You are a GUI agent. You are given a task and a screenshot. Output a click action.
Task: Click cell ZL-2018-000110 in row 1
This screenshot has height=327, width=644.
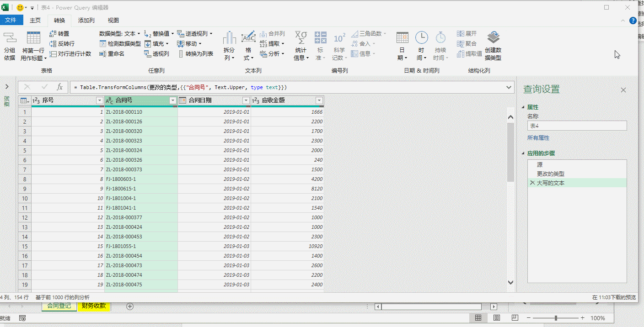tap(141, 112)
